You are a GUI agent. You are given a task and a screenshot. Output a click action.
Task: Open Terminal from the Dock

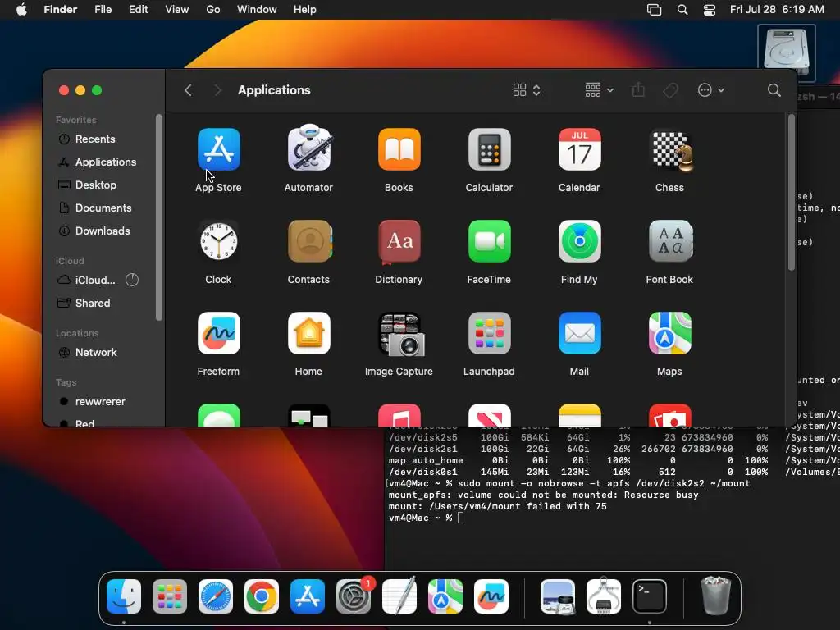tap(650, 596)
